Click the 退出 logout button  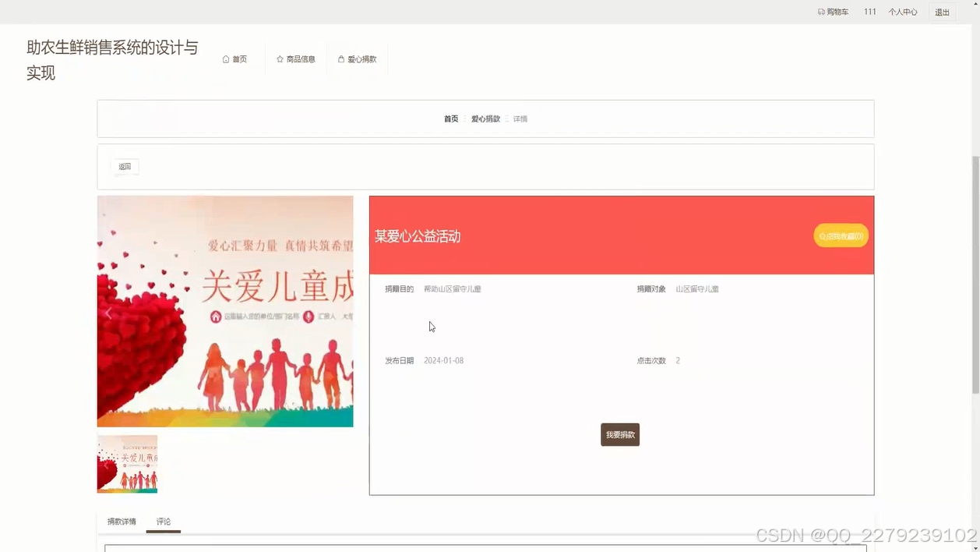point(942,12)
